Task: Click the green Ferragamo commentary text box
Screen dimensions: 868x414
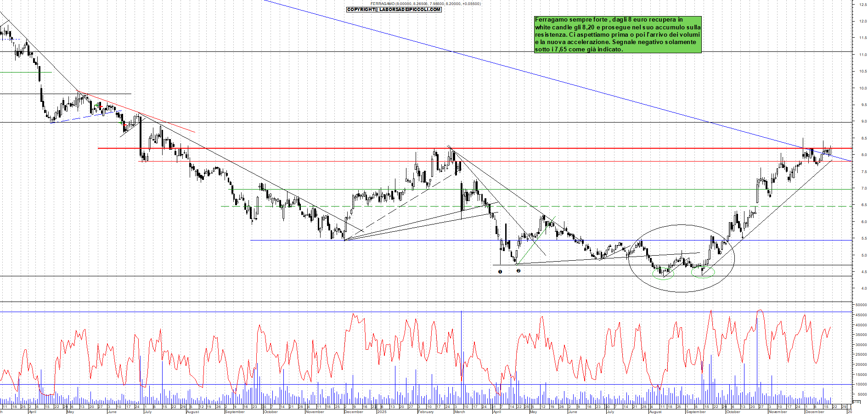Action: (617, 34)
